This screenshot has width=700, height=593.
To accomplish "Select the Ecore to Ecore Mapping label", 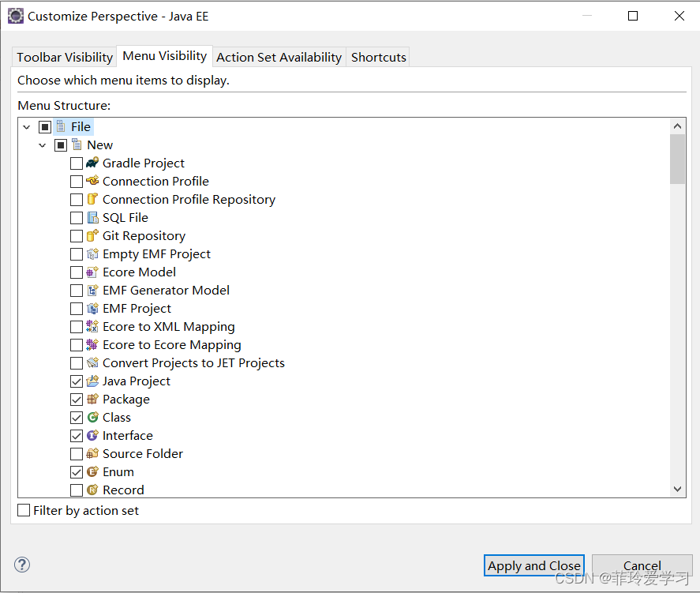I will 171,345.
